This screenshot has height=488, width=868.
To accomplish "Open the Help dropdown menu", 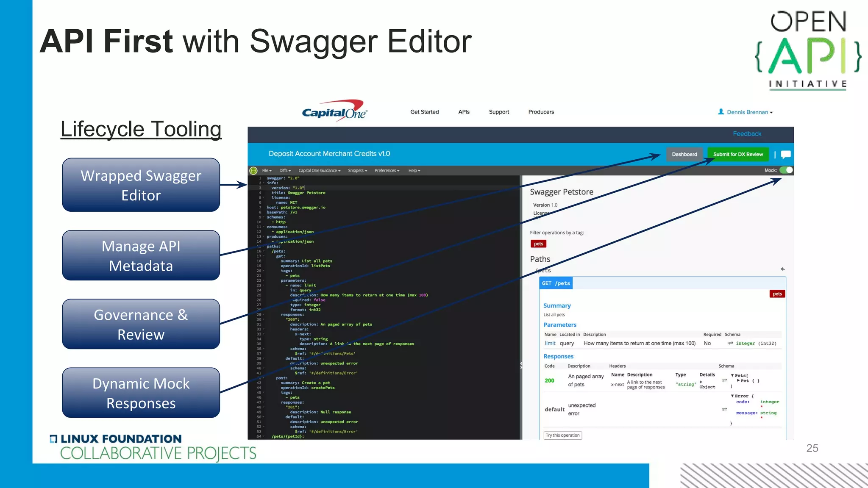I will tap(414, 171).
